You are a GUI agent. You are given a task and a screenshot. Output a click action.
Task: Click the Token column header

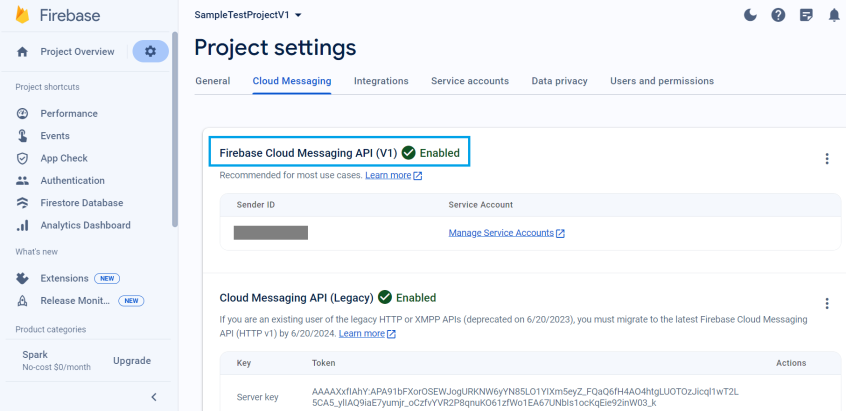point(324,363)
